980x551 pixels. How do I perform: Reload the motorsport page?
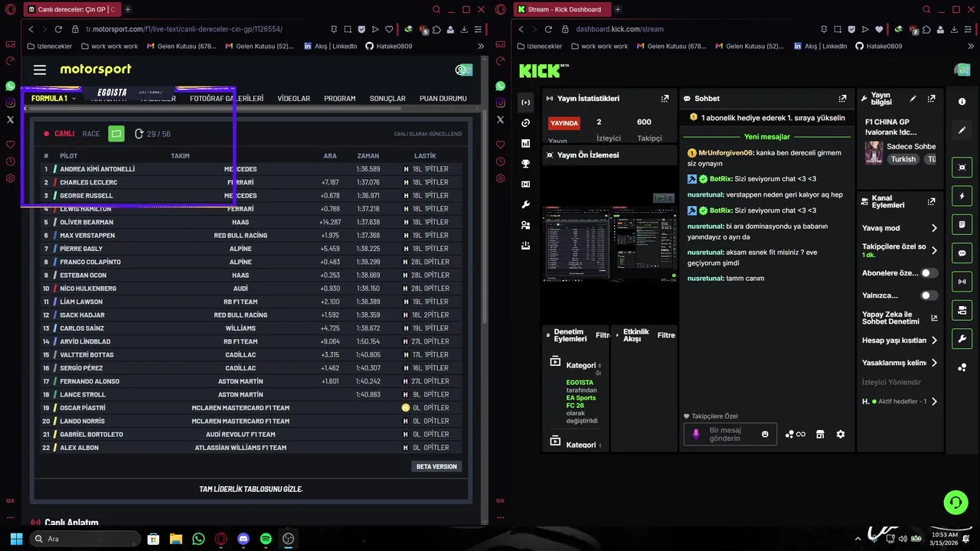tap(58, 29)
